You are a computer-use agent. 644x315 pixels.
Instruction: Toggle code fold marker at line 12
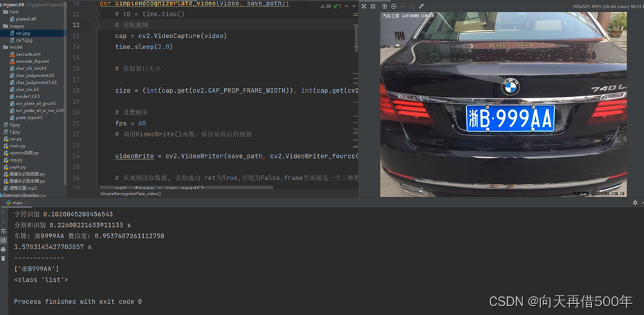click(x=97, y=25)
